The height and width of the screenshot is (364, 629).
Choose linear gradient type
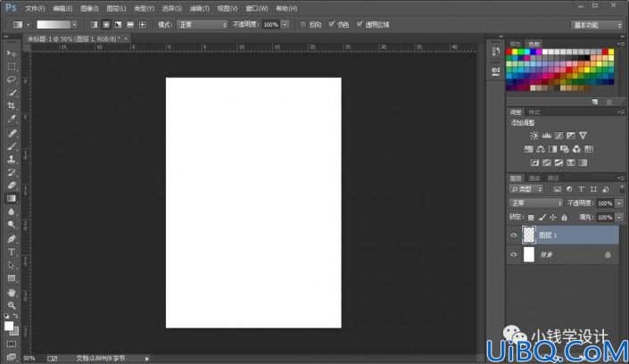94,25
